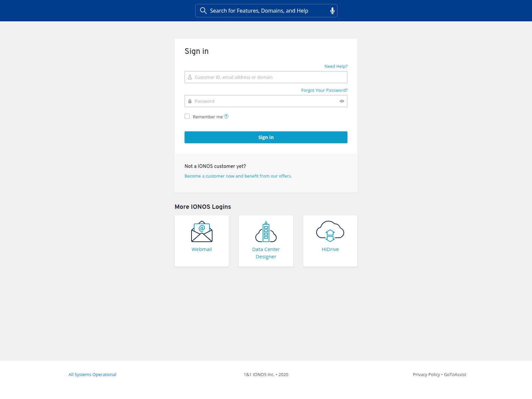The width and height of the screenshot is (532, 399).
Task: Launch the GoToAssist footer link
Action: (455, 375)
